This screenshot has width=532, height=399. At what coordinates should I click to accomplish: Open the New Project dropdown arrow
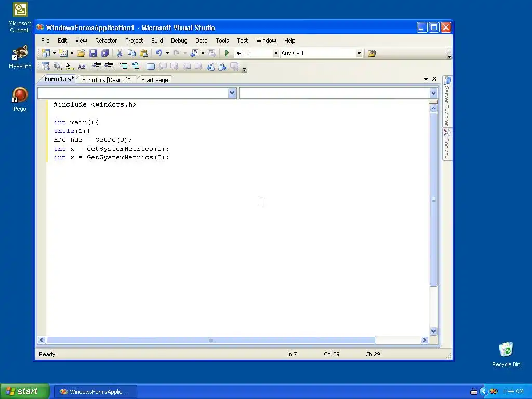coord(54,54)
